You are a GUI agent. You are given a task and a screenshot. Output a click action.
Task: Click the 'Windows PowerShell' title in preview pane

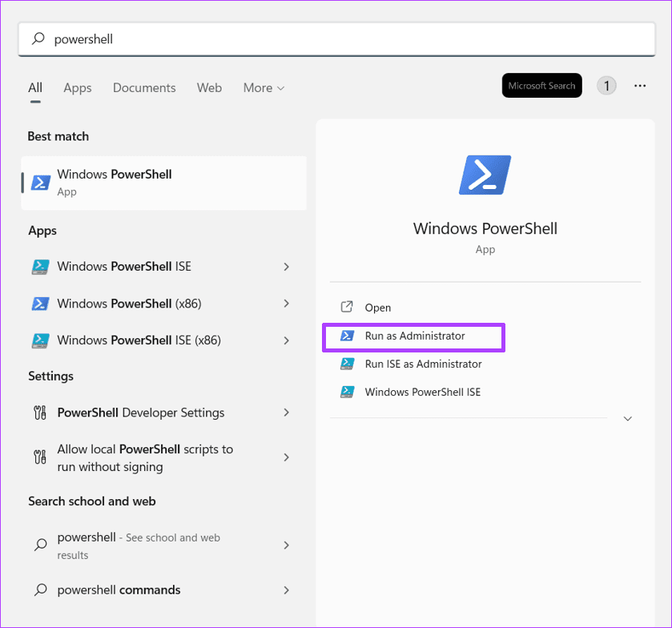click(x=485, y=228)
